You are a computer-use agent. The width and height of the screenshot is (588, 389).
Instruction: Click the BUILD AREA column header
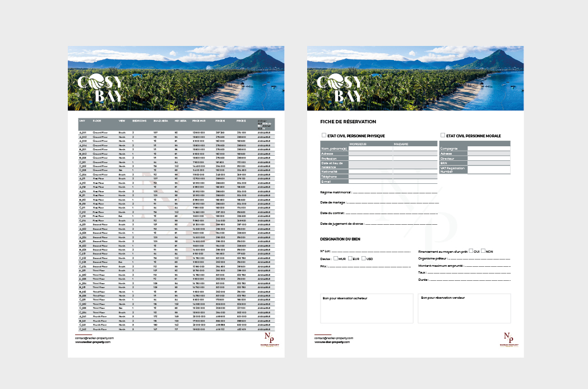point(161,121)
